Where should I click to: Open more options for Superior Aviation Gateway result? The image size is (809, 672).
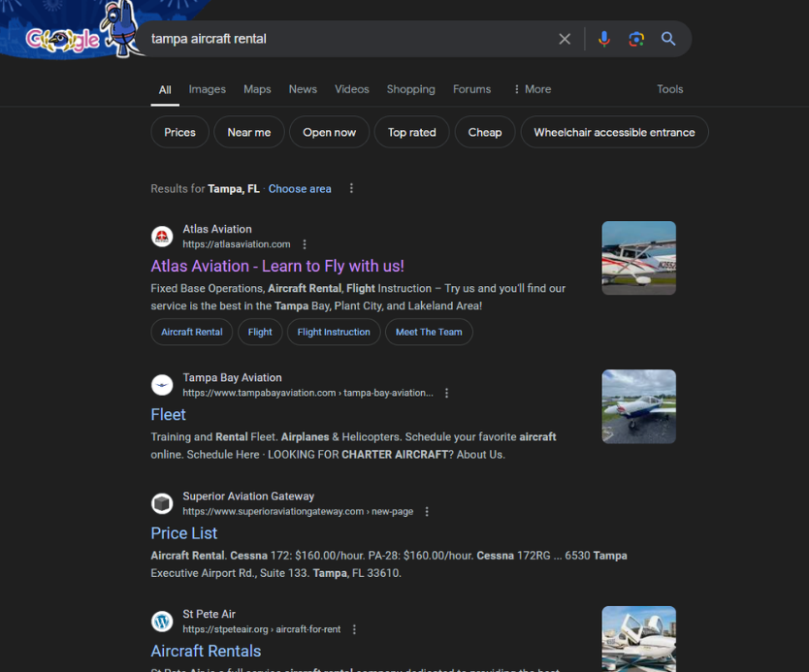(x=427, y=512)
